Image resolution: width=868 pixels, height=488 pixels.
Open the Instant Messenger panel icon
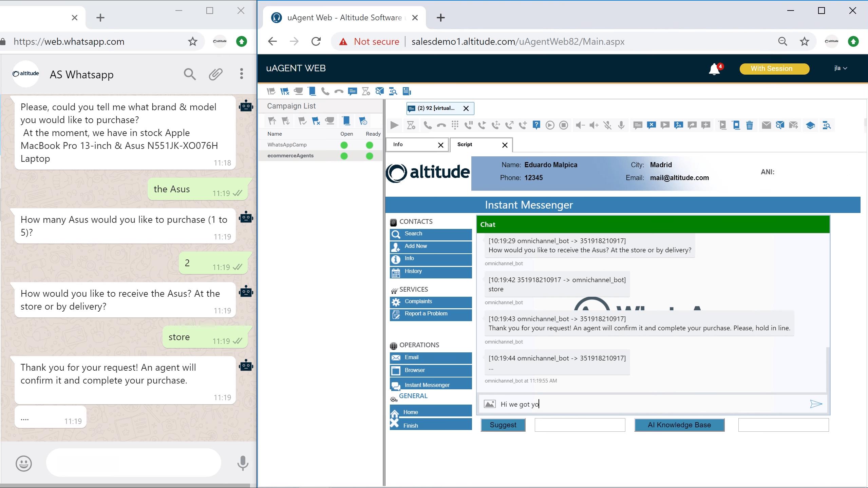point(395,384)
